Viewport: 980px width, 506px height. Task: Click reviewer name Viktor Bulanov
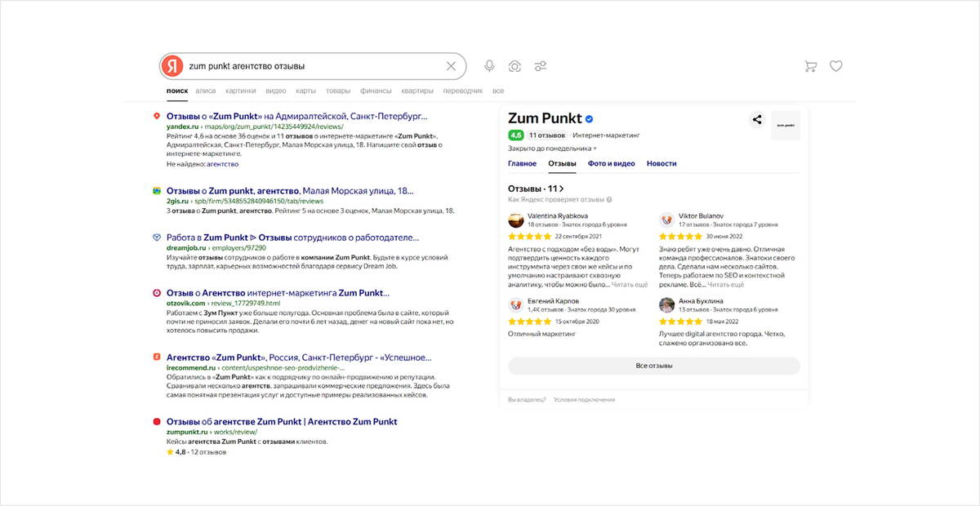(x=701, y=215)
